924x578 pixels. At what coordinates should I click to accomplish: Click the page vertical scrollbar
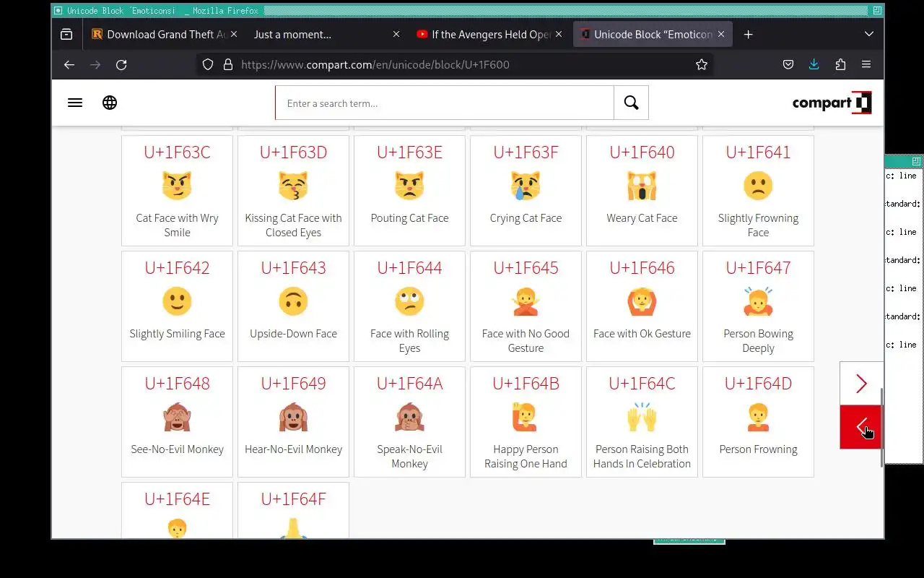(881, 426)
